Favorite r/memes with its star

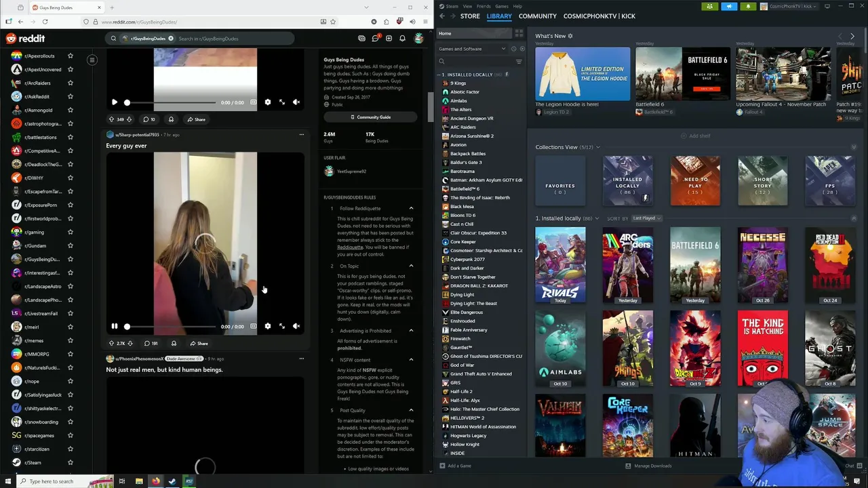pos(70,340)
